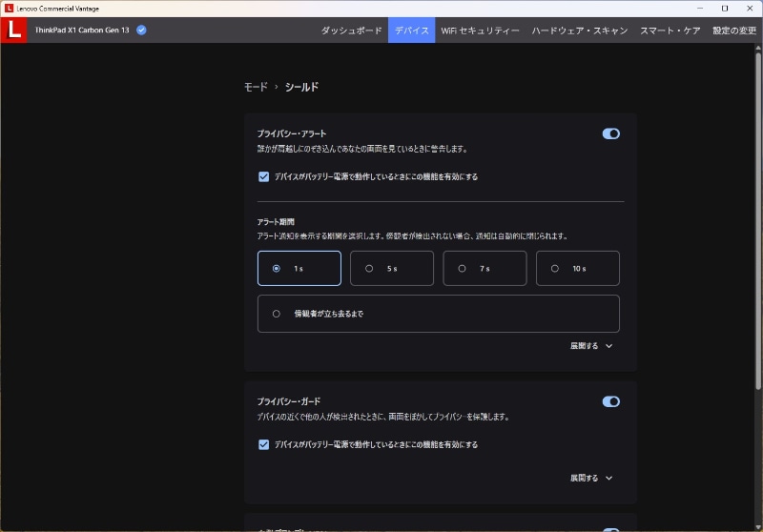Viewport: 763px width, 532px height.
Task: Click the verified checkmark badge beside ThinkPad X1 Carbon
Action: point(141,31)
